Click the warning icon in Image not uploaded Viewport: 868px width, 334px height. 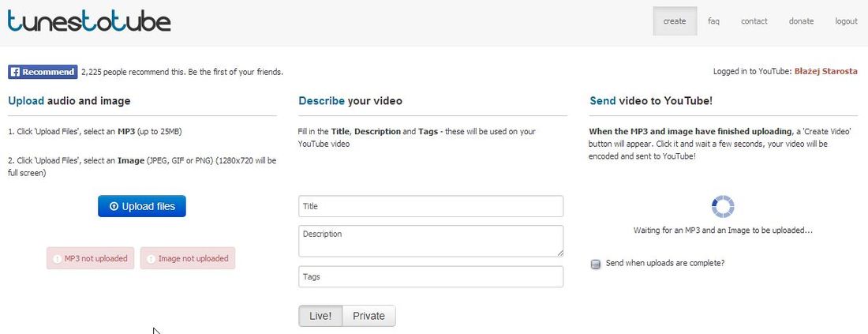coord(151,259)
